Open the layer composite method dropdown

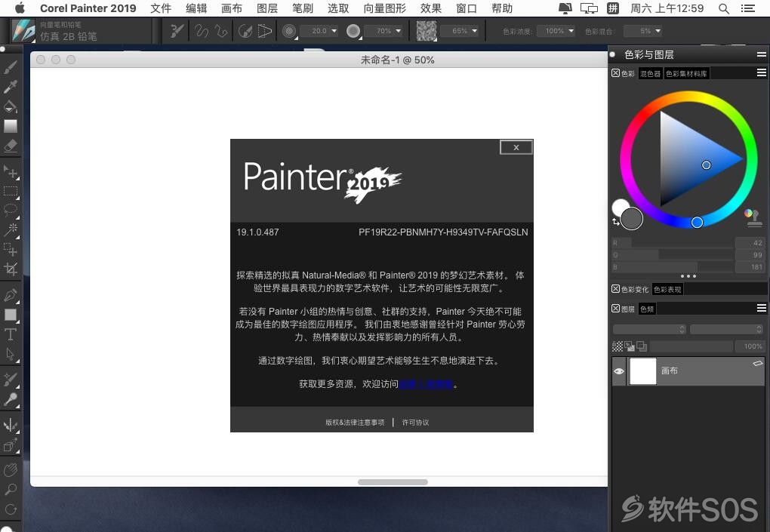pyautogui.click(x=649, y=329)
